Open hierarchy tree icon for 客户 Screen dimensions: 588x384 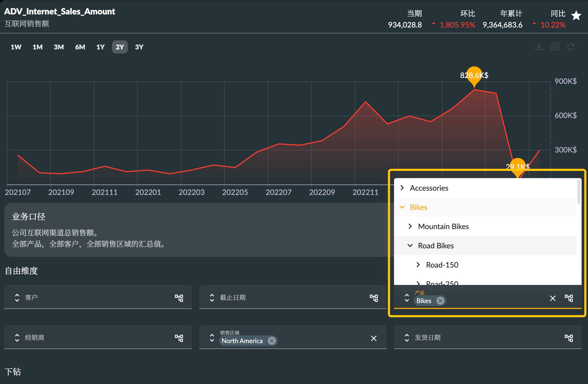pos(179,298)
